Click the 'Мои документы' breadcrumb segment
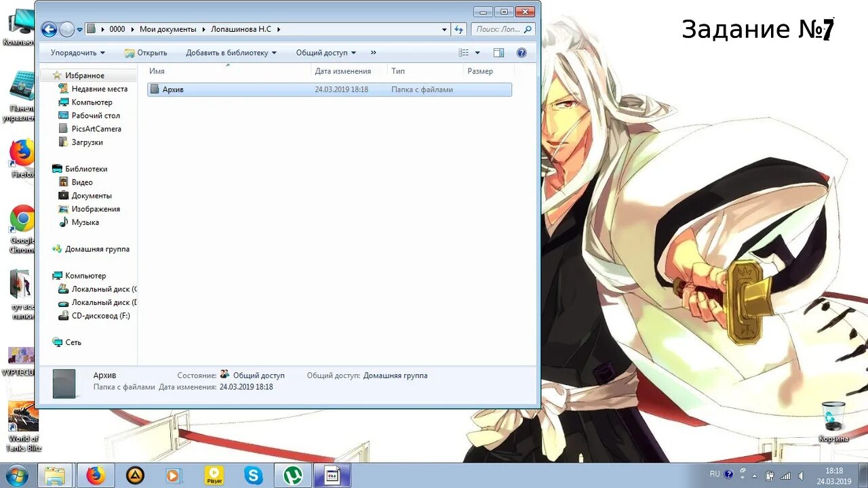 click(167, 29)
